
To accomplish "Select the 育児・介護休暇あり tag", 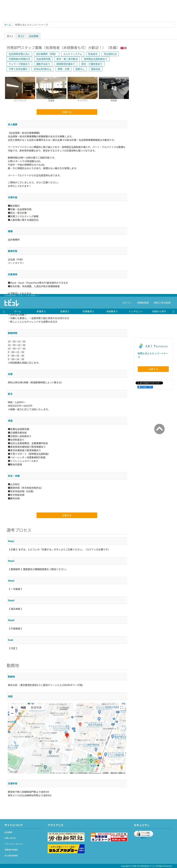I will [x=92, y=64].
